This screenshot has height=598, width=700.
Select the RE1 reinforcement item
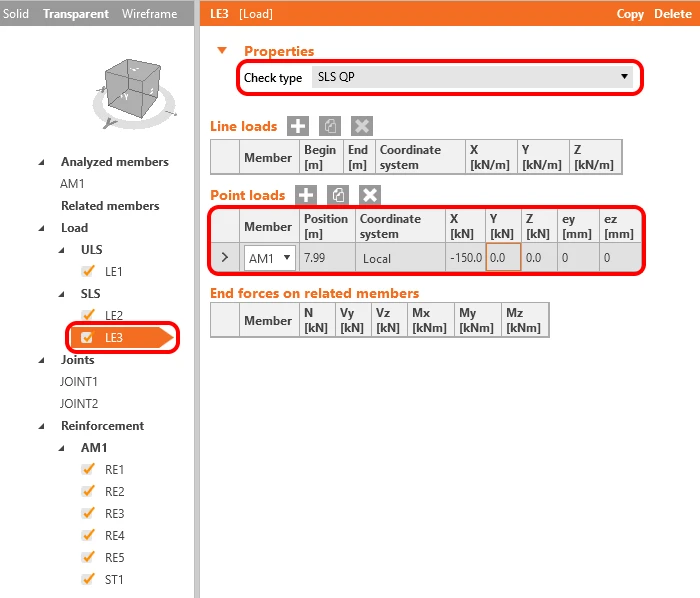pos(114,469)
